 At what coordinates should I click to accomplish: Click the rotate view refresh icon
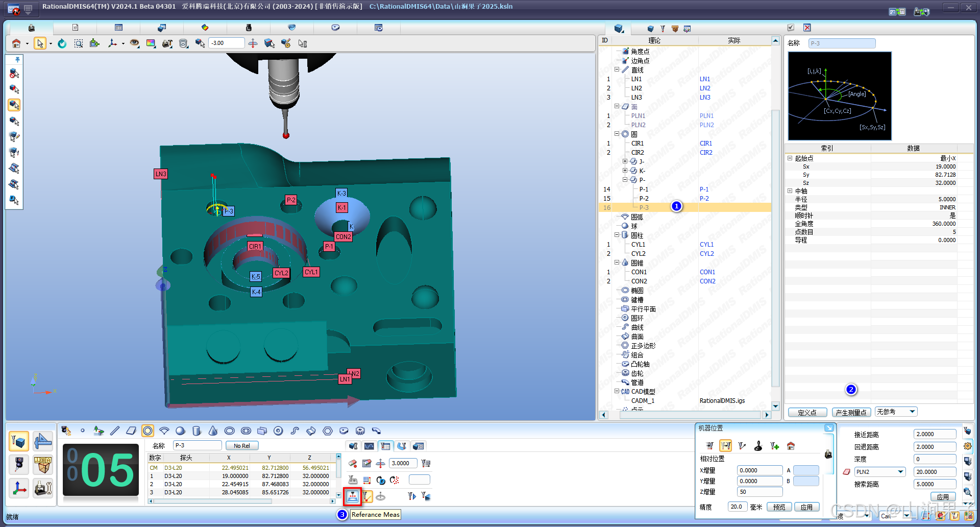(x=62, y=43)
